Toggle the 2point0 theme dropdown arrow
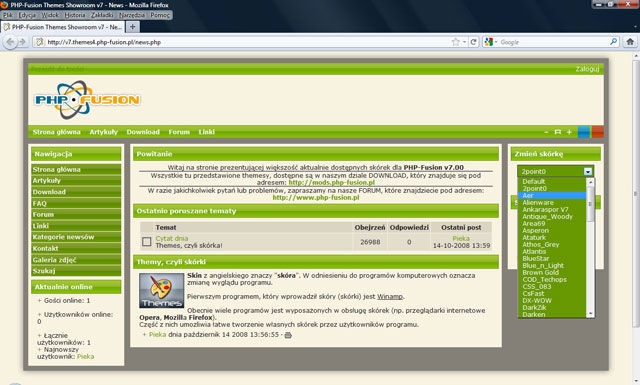Viewport: 640px width, 385px height. pyautogui.click(x=588, y=171)
